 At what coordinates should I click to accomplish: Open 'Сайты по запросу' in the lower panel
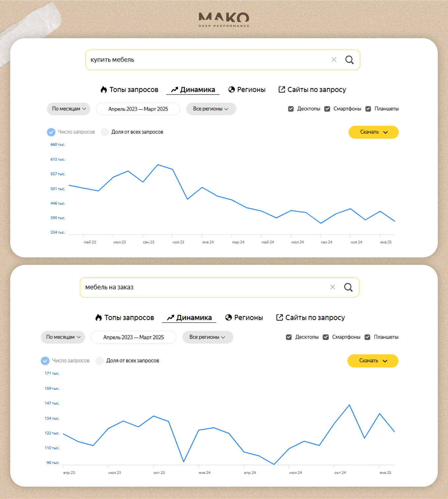[310, 318]
